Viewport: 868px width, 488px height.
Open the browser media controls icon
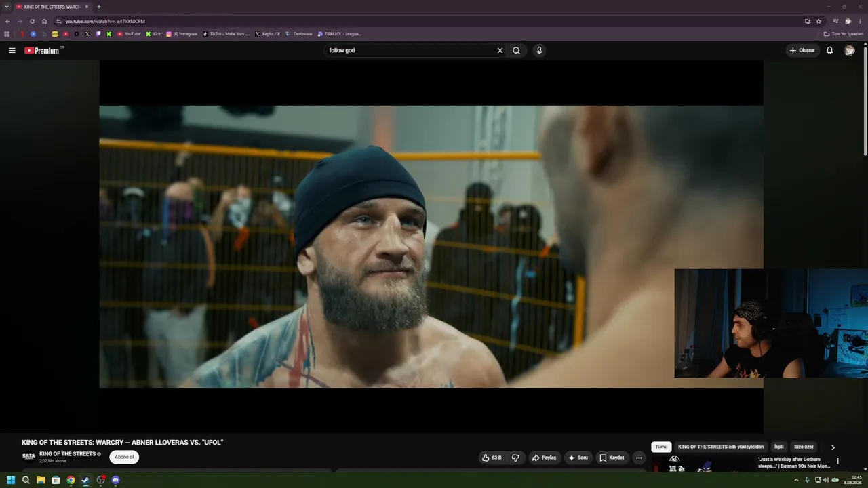(835, 21)
